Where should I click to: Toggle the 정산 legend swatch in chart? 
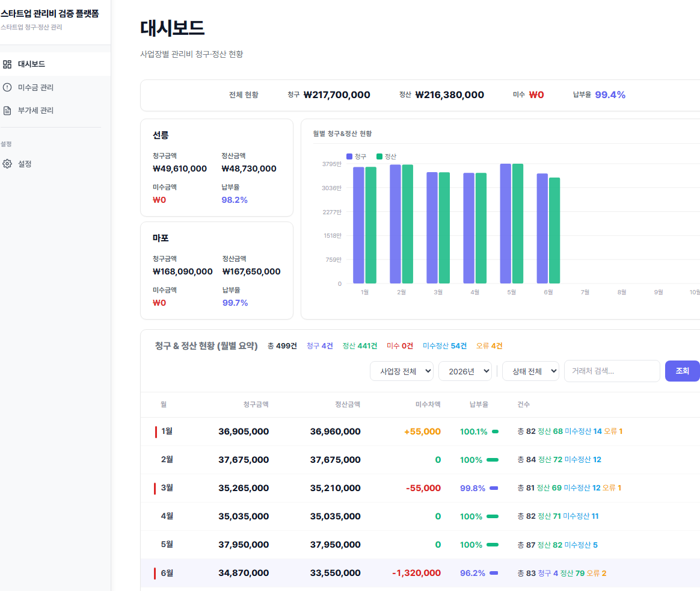379,156
